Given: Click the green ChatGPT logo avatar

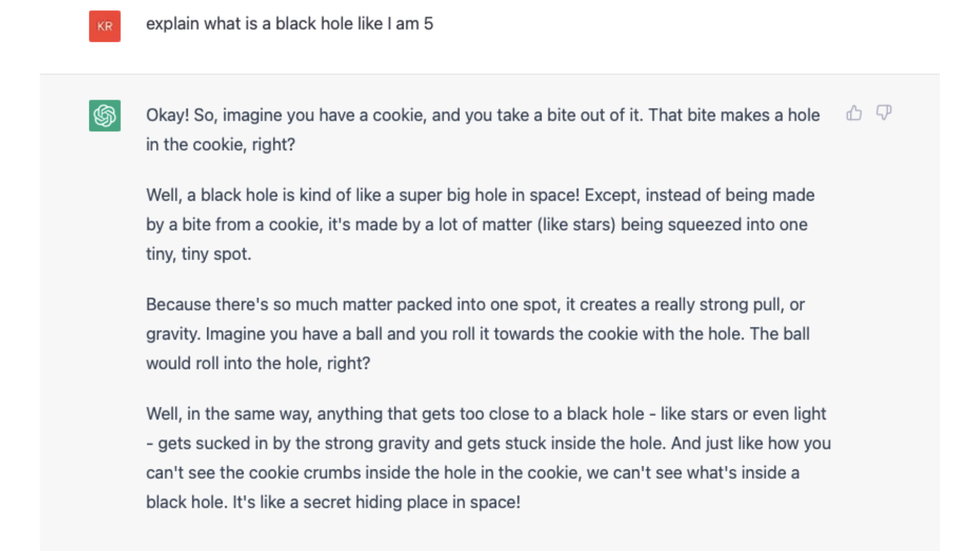Looking at the screenshot, I should 105,116.
